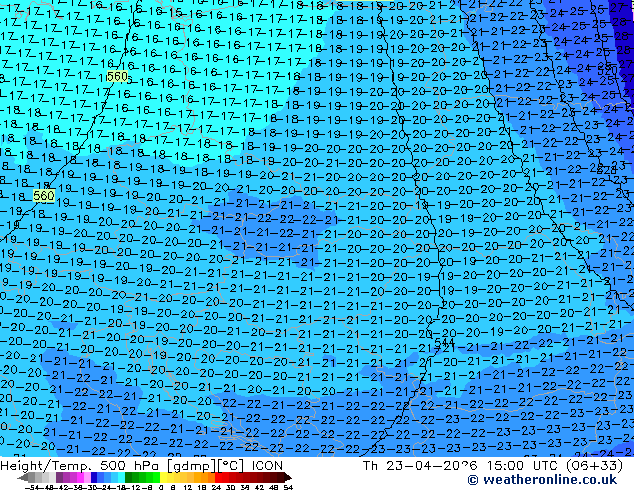
Task: Pick the dark green legend swatch
Action: click(129, 478)
